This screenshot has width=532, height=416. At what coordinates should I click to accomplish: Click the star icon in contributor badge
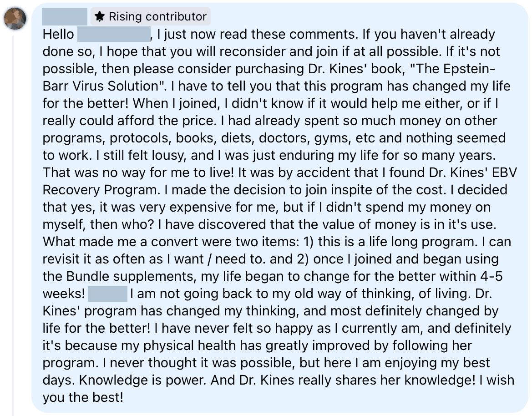coord(99,16)
